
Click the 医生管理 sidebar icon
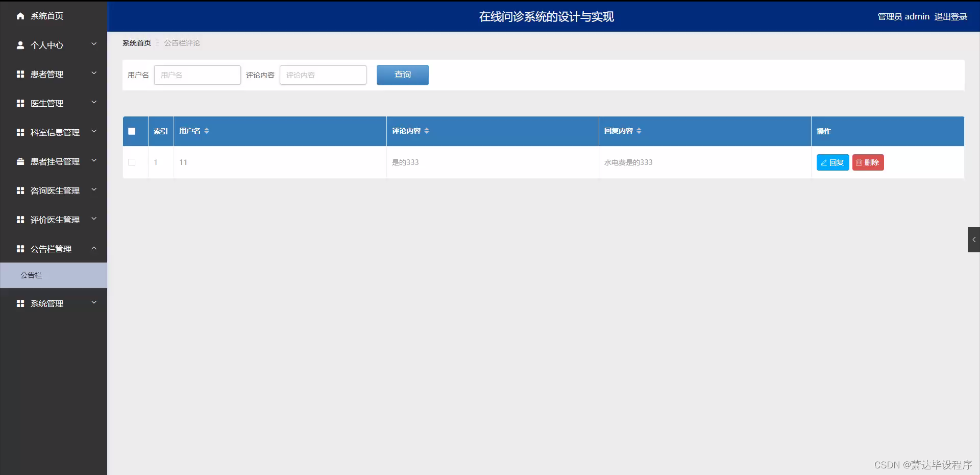pyautogui.click(x=20, y=103)
